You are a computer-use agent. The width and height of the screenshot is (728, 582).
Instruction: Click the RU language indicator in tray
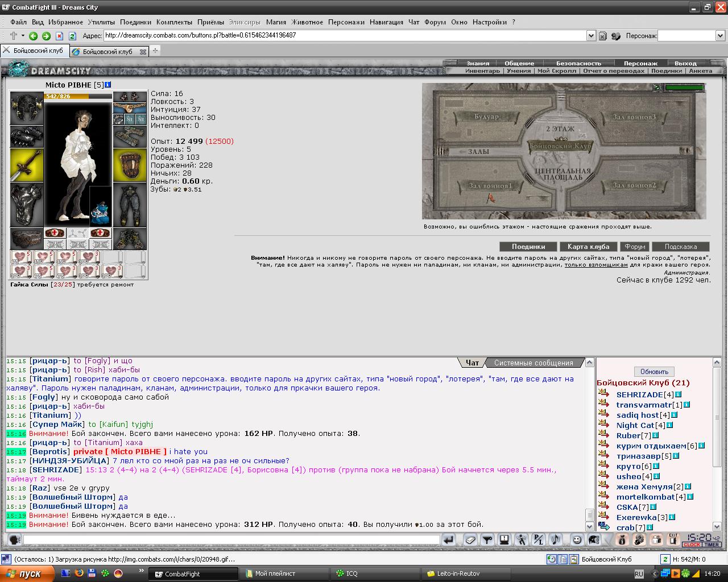coord(639,574)
